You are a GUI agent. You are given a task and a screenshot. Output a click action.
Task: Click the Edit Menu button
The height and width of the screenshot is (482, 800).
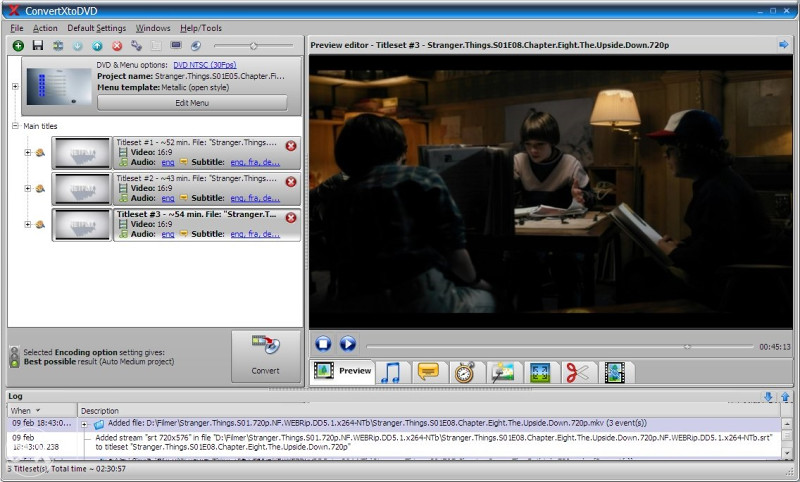(x=192, y=103)
